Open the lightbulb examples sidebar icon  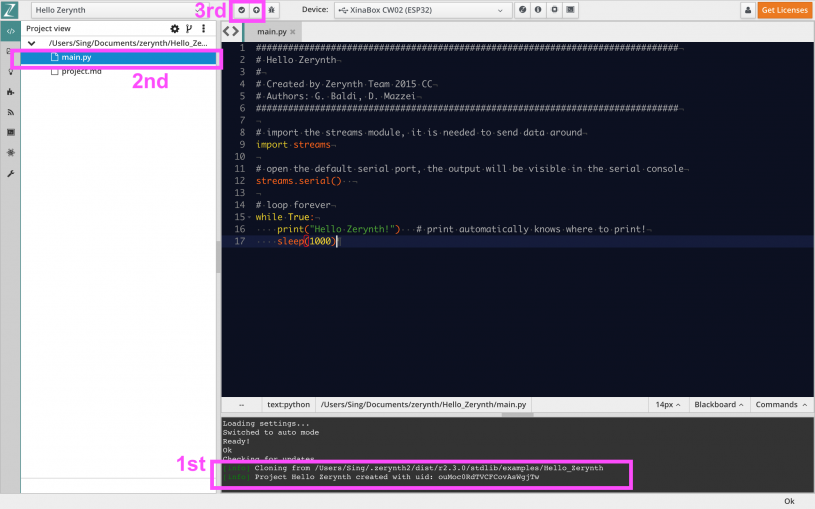click(10, 72)
